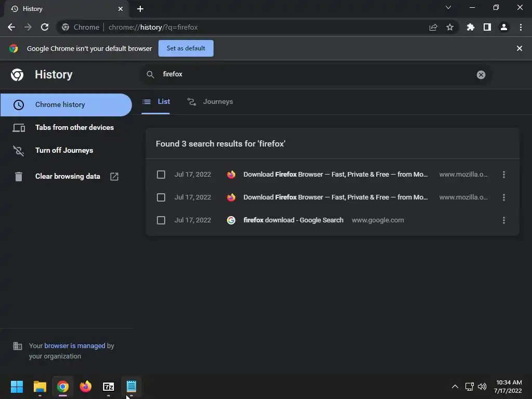Open the notepad app in taskbar

tap(131, 387)
